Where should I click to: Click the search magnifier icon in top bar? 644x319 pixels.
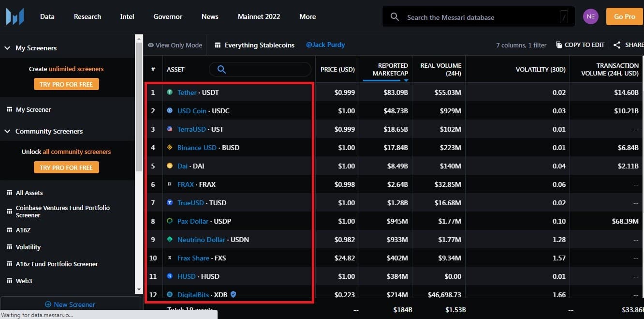[395, 17]
